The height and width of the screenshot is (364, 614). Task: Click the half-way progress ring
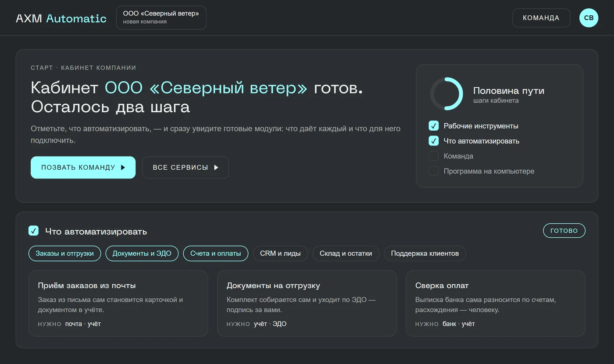coord(446,94)
